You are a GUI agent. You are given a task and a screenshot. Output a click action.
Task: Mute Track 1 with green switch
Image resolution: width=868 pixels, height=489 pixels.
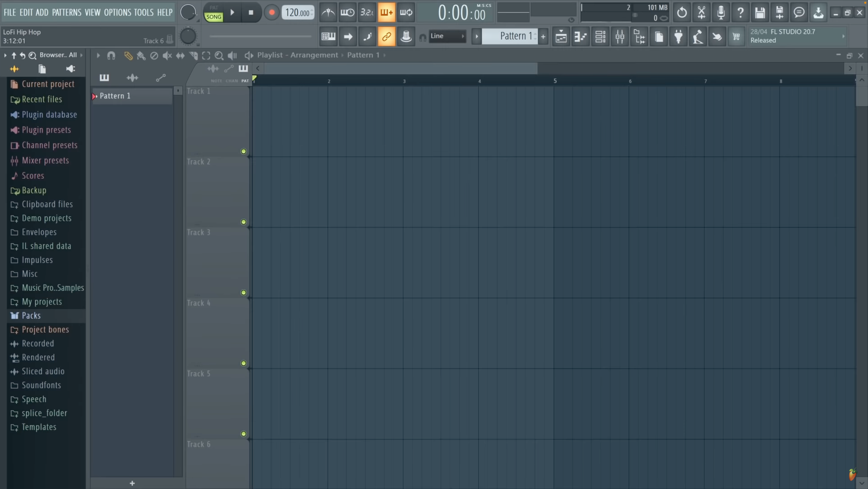[x=243, y=151]
